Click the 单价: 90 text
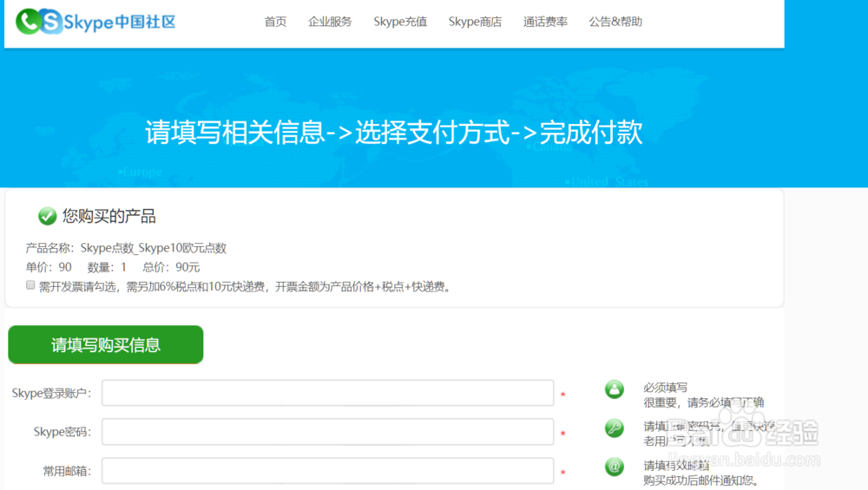The height and width of the screenshot is (490, 868). (49, 267)
